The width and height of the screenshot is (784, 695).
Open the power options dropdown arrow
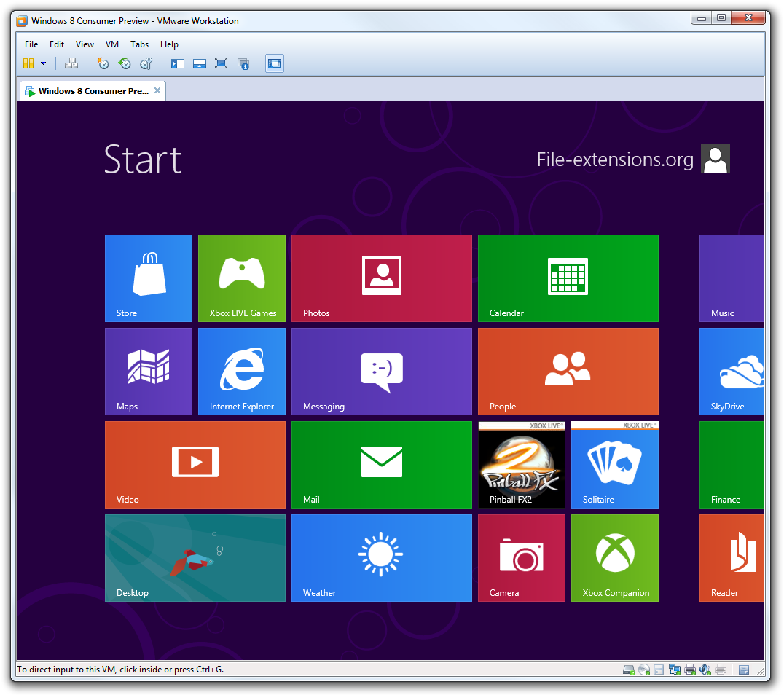42,63
